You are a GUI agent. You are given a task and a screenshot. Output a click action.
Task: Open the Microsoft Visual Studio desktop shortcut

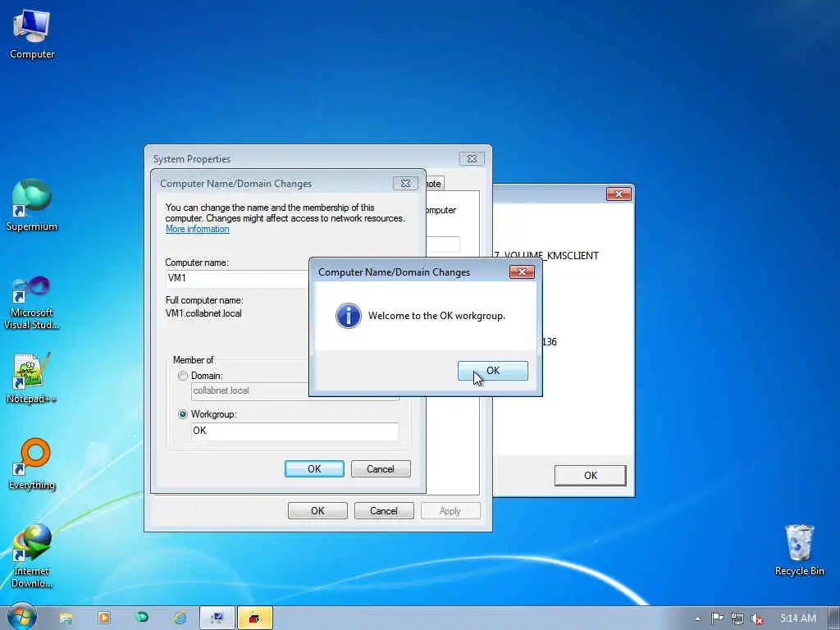pyautogui.click(x=32, y=303)
